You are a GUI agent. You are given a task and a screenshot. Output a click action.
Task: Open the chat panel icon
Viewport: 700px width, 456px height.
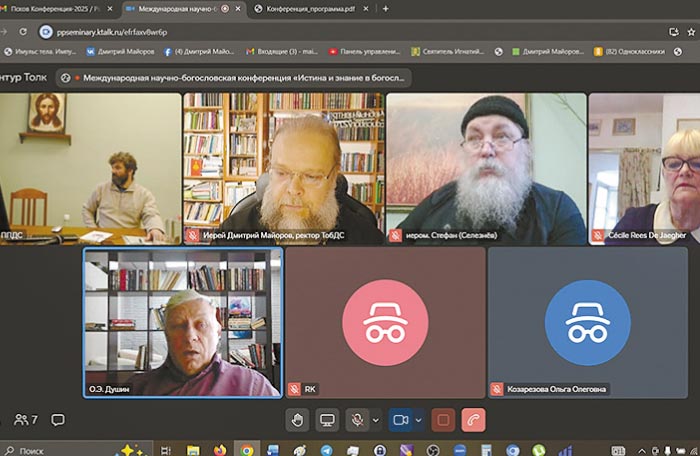click(x=58, y=420)
